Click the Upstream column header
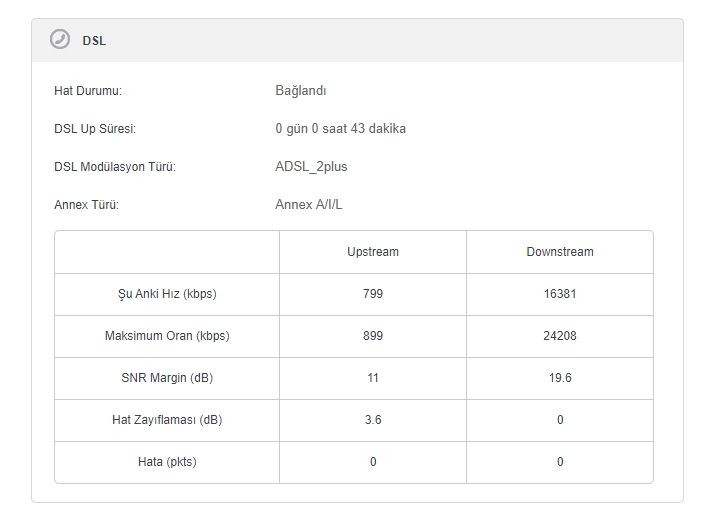Viewport: 722px width, 513px height. click(373, 252)
